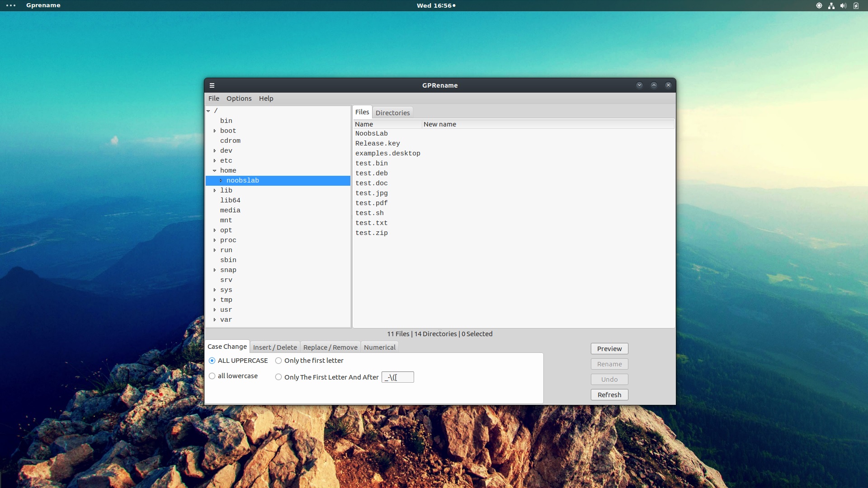
Task: Enable Only the first letter option
Action: [278, 361]
